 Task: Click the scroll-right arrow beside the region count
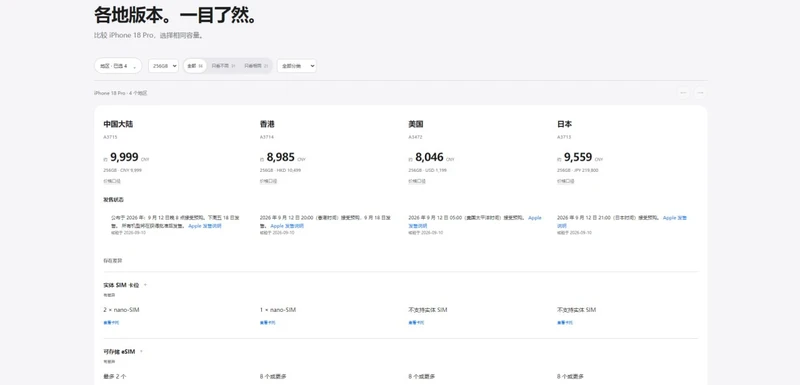point(701,93)
